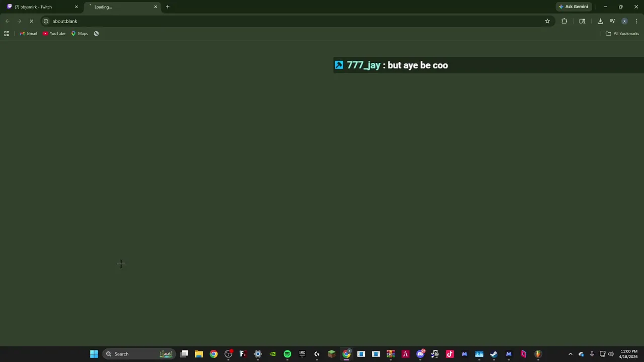Open Minecraft from the taskbar

332,354
